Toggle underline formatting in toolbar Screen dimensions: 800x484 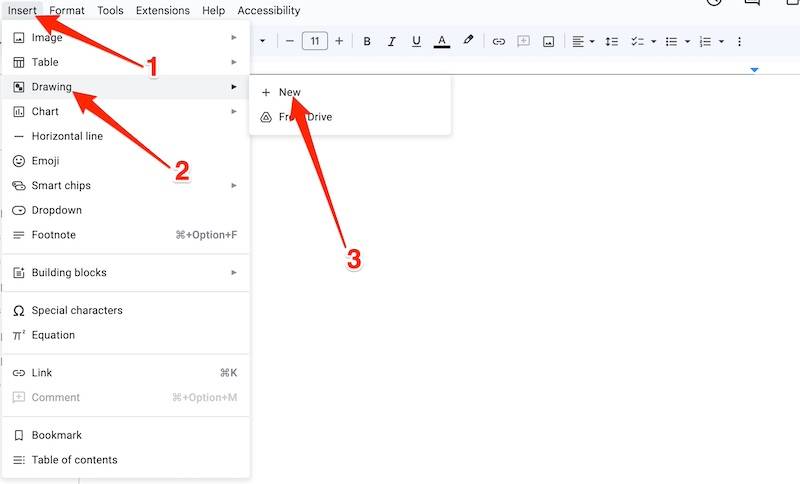point(416,41)
